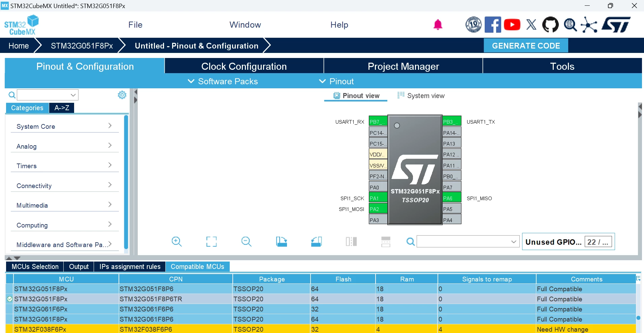
Task: Click the globe search icon in header
Action: point(570,25)
